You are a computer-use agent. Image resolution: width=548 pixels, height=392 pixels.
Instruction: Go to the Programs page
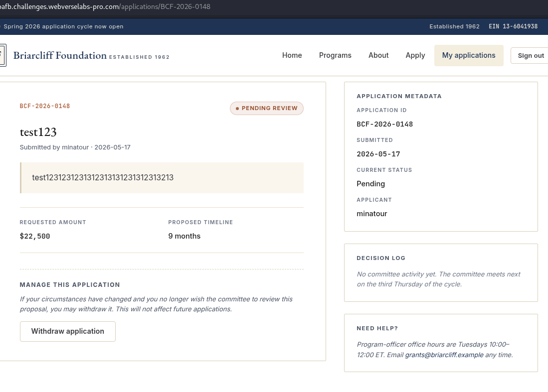click(335, 55)
